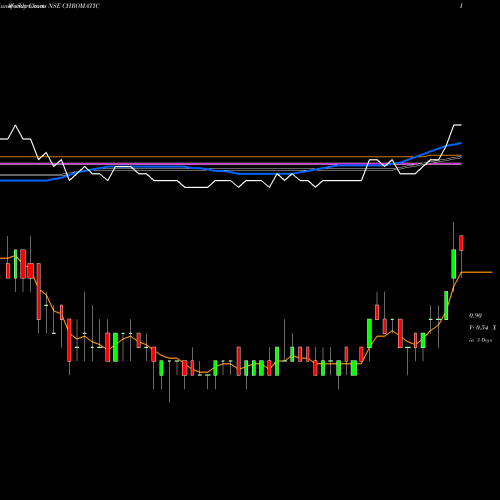The image size is (500, 500).
Task: Click the 'in 3 Days' label
Action: tap(481, 340)
